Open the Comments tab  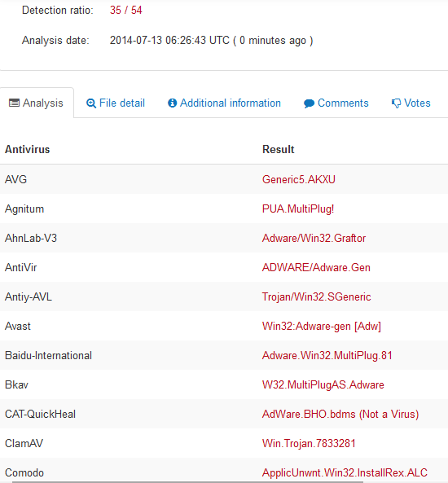coord(336,103)
